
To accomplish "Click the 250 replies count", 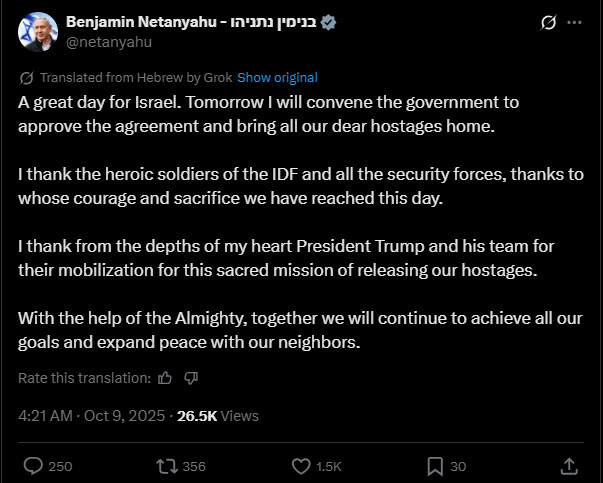I will pyautogui.click(x=60, y=466).
